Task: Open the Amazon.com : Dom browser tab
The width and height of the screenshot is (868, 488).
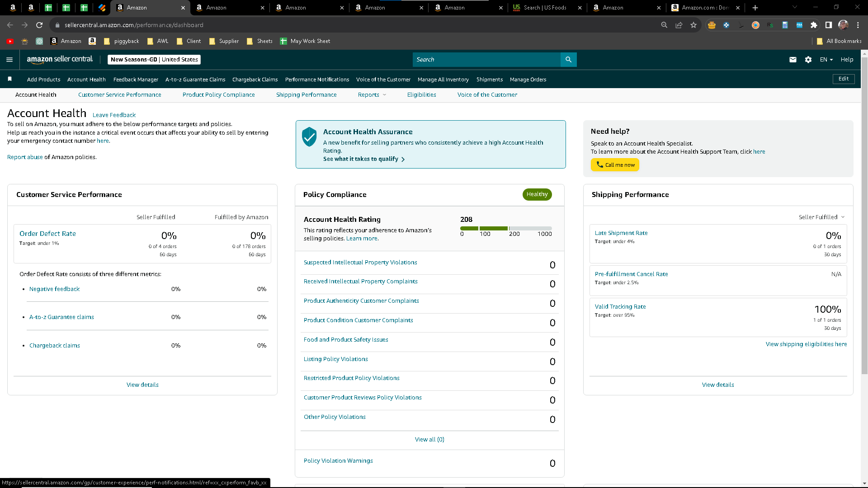Action: (705, 8)
